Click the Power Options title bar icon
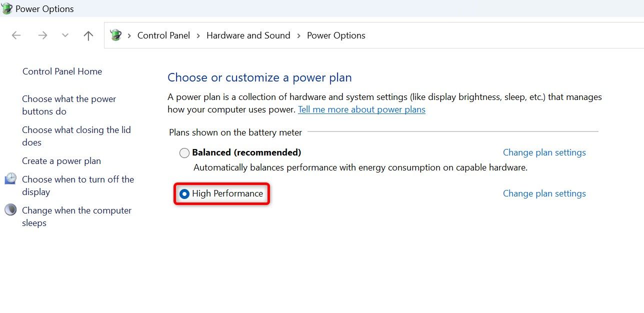This screenshot has width=644, height=313. 7,8
